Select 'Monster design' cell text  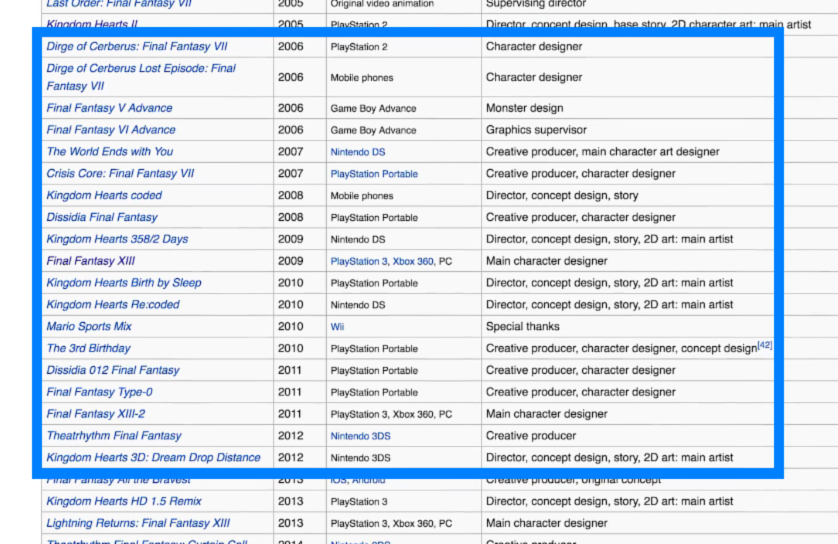pyautogui.click(x=524, y=108)
